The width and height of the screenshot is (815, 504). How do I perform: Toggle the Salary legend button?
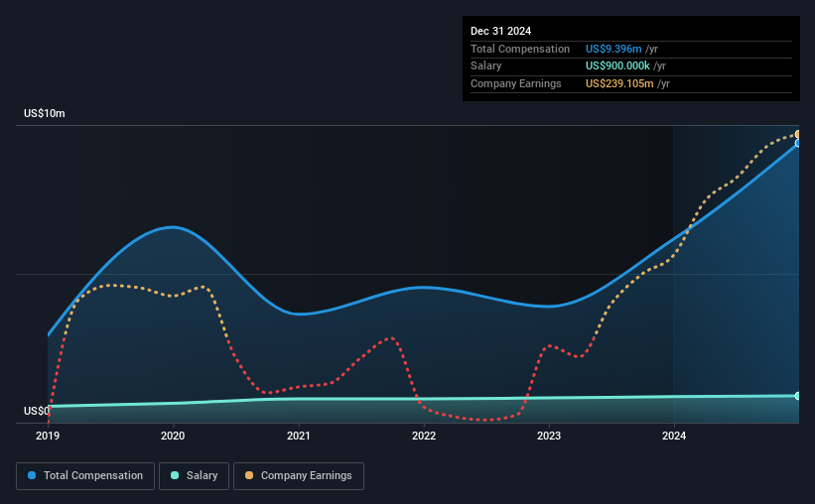(x=194, y=476)
